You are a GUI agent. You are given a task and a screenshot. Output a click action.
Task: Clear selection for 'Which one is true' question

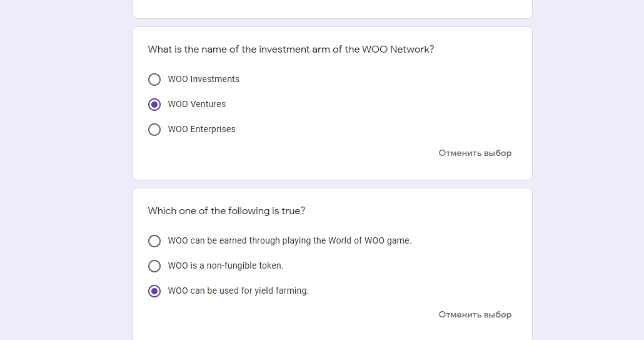(x=475, y=315)
